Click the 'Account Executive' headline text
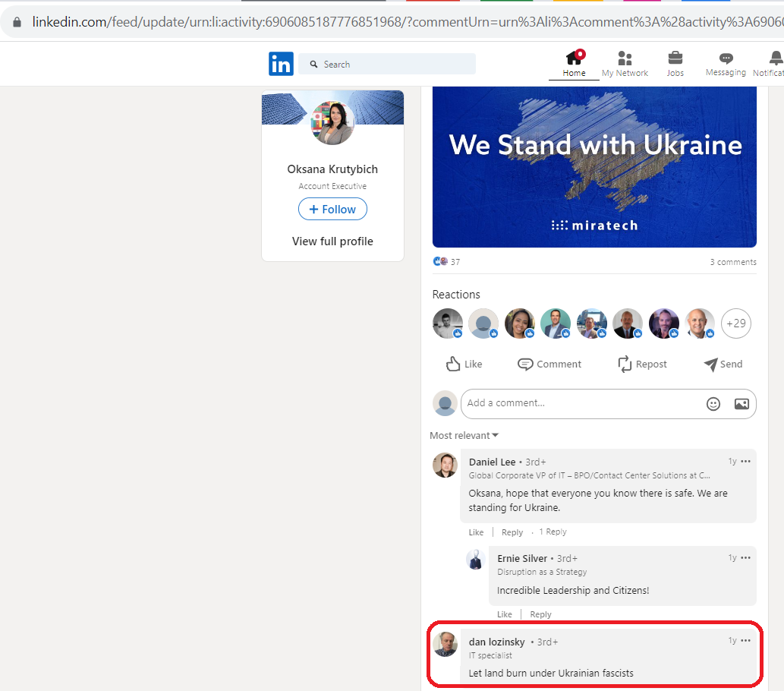Image resolution: width=784 pixels, height=691 pixels. [x=332, y=186]
